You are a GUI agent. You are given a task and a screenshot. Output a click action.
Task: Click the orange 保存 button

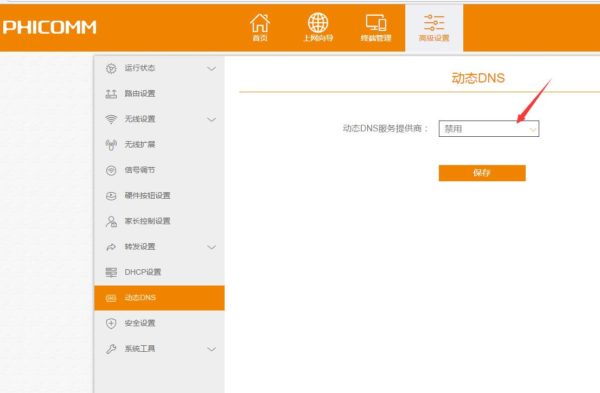(x=482, y=173)
